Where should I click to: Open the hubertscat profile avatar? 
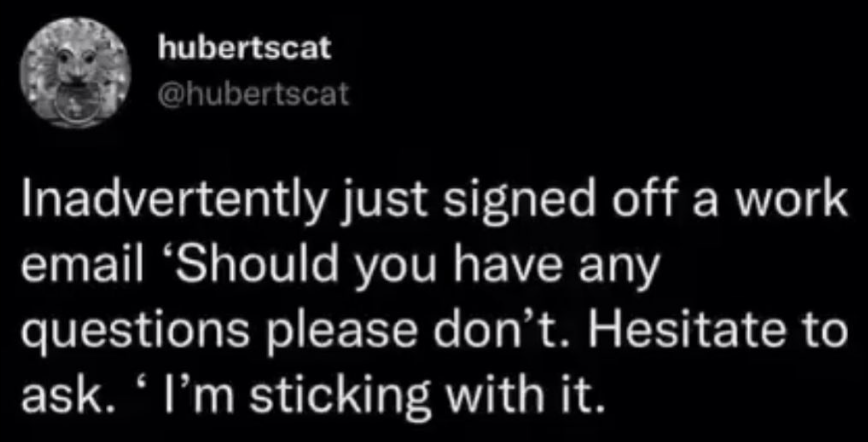coord(76,72)
